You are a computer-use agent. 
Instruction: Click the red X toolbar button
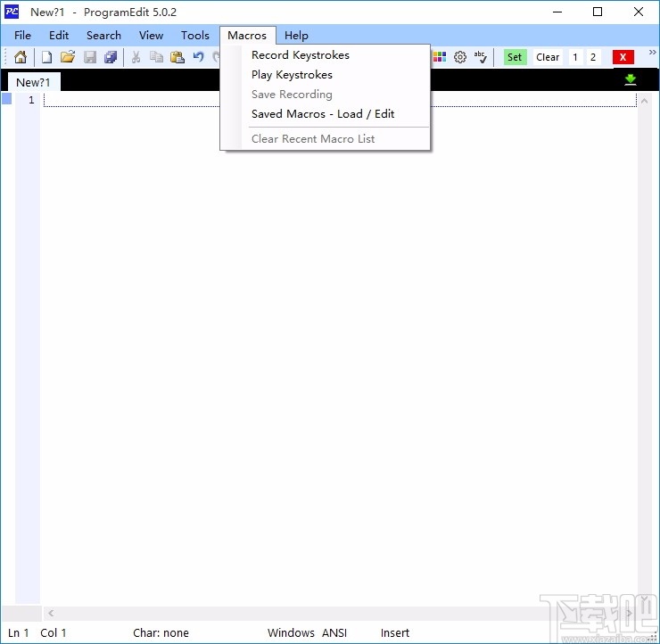point(623,57)
